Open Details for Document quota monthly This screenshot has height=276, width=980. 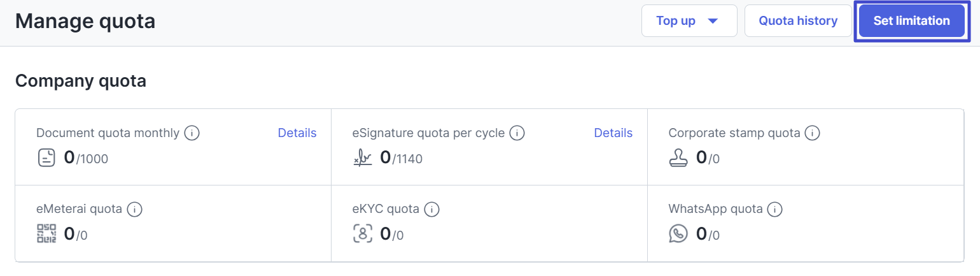click(297, 133)
